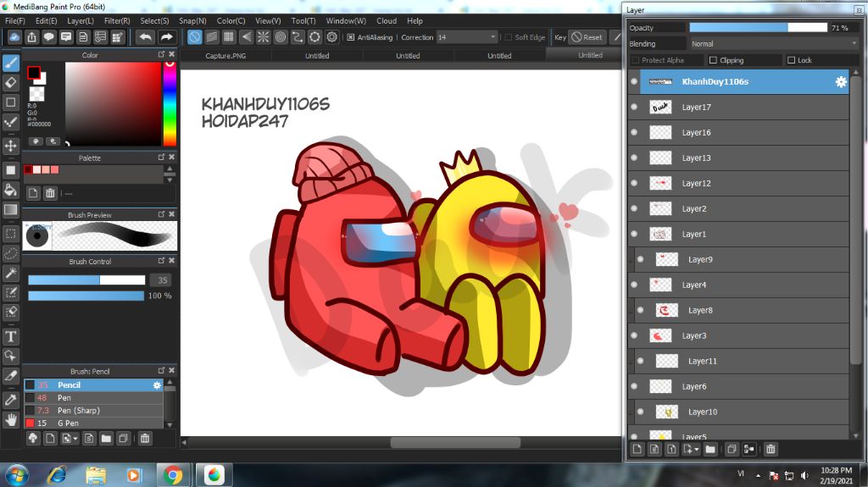Open the Layer(L) menu
The height and width of the screenshot is (487, 868).
(81, 20)
